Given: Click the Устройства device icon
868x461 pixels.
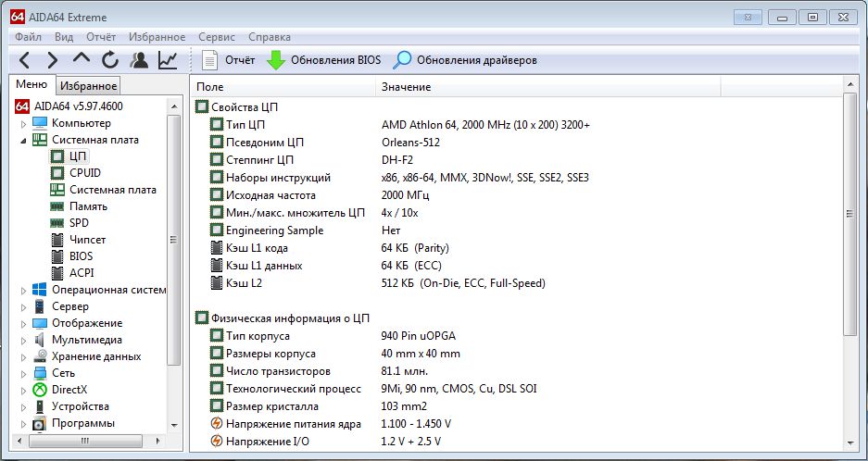Looking at the screenshot, I should tap(40, 406).
